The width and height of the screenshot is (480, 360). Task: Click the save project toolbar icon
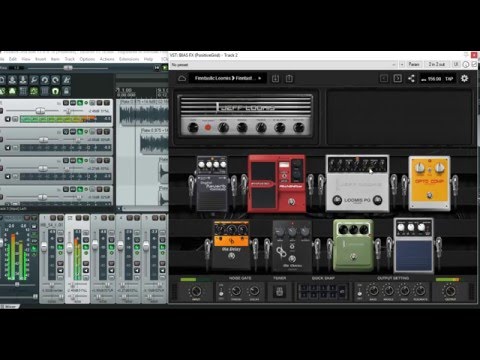(x=23, y=80)
